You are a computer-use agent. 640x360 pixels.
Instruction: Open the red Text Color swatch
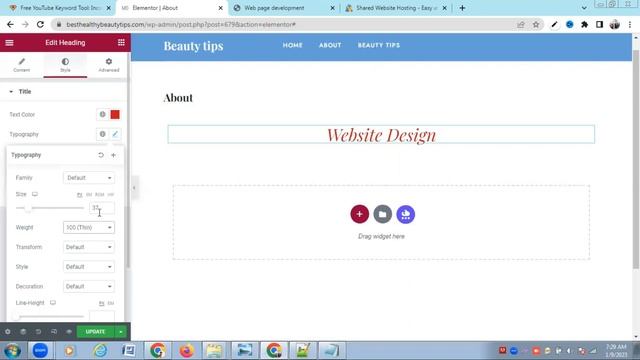[115, 115]
